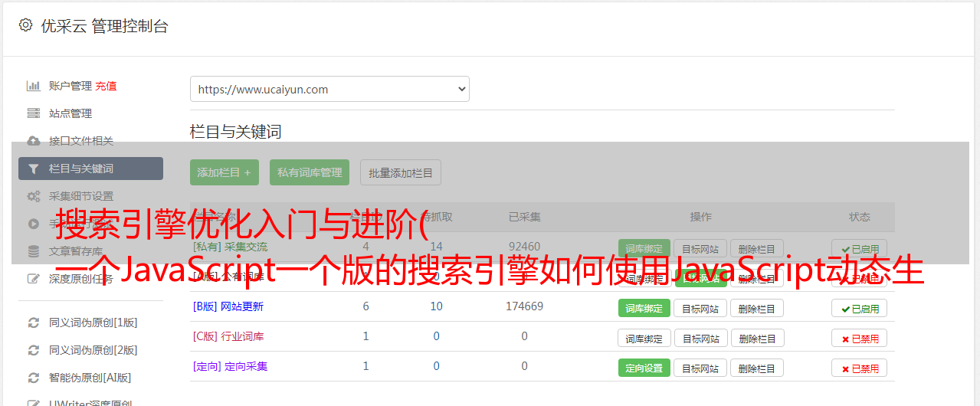Click 目标网站 for 定向采集 row
The image size is (980, 406).
tap(700, 368)
